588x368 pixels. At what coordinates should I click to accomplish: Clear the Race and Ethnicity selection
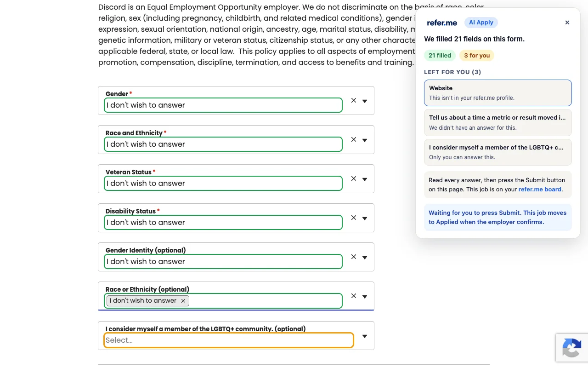354,139
